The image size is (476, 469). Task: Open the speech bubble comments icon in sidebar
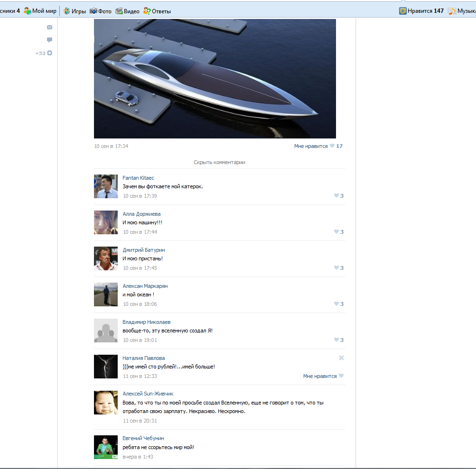click(49, 40)
